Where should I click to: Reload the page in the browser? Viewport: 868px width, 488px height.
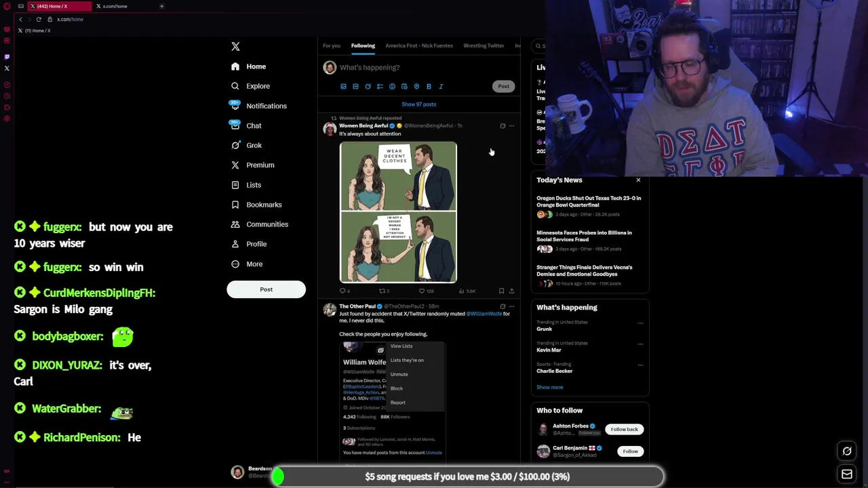(39, 19)
